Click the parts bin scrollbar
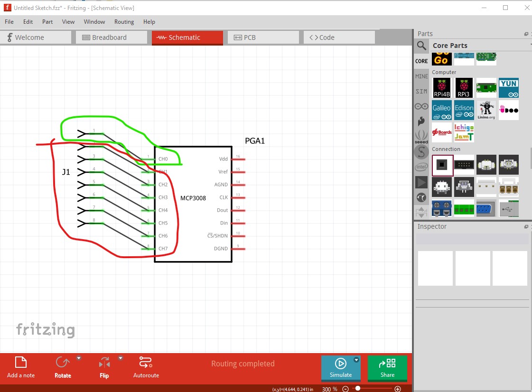Viewport: 532px width, 392px height. pos(531,158)
